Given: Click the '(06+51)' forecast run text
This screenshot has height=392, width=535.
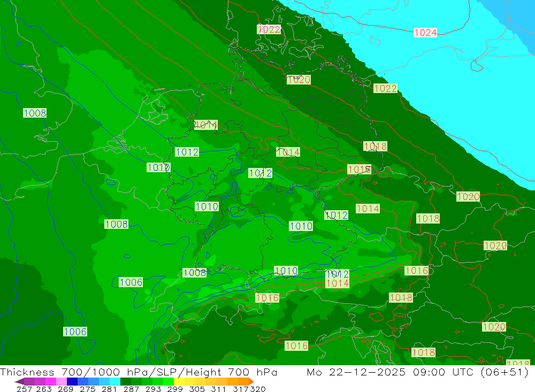Looking at the screenshot, I should coord(505,372).
